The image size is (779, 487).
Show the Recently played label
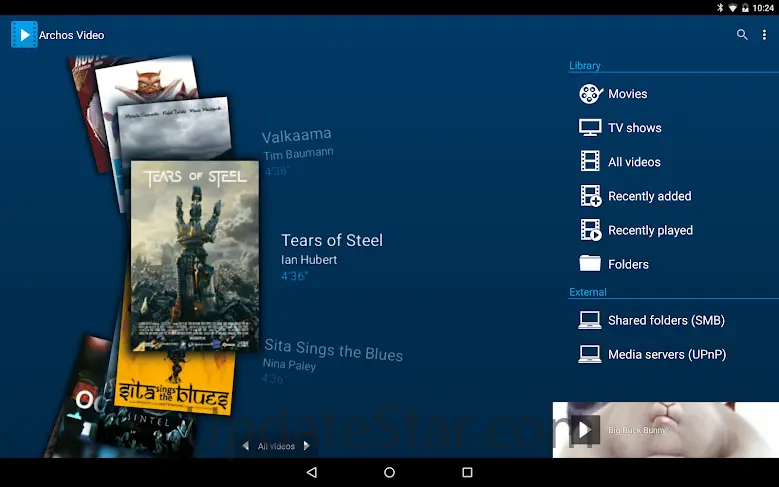(650, 231)
